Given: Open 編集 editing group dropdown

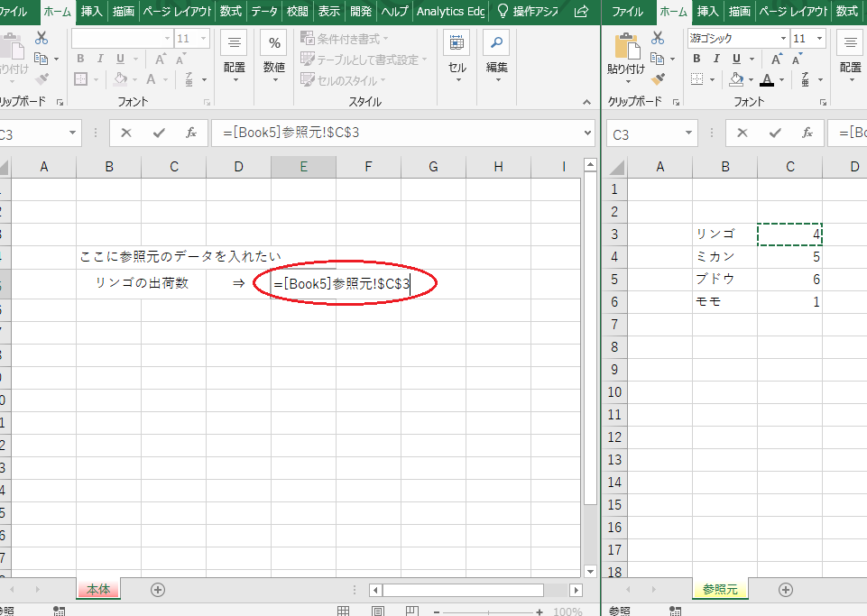Looking at the screenshot, I should 496,57.
